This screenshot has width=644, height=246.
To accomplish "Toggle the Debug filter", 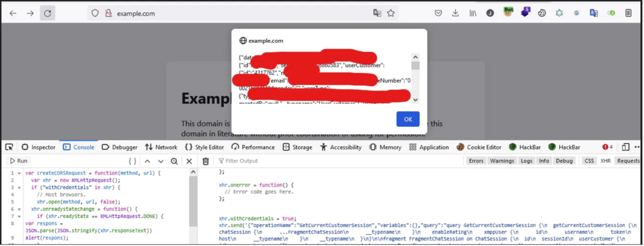I will 564,161.
